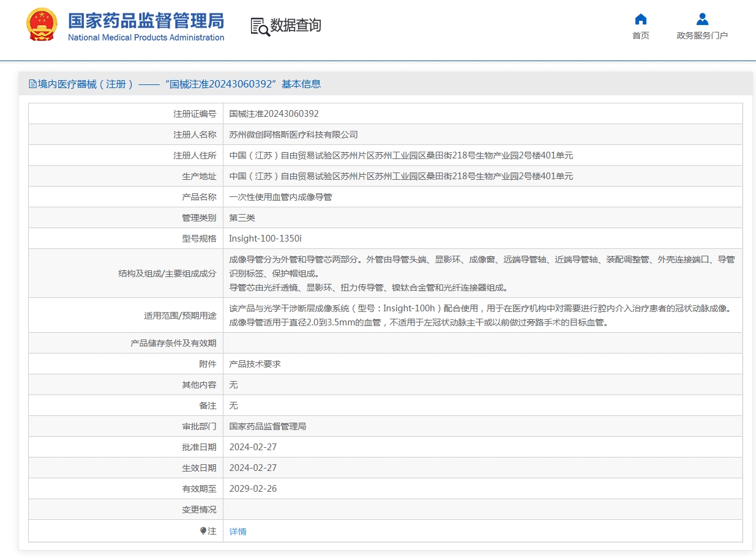The image size is (756, 556).
Task: Open the 数据查询 search icon
Action: click(260, 27)
